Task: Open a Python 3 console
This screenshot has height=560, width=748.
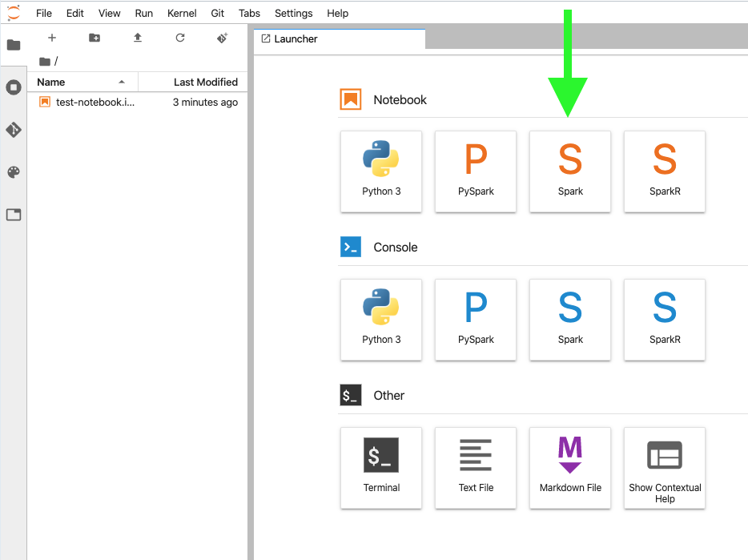Action: click(381, 320)
